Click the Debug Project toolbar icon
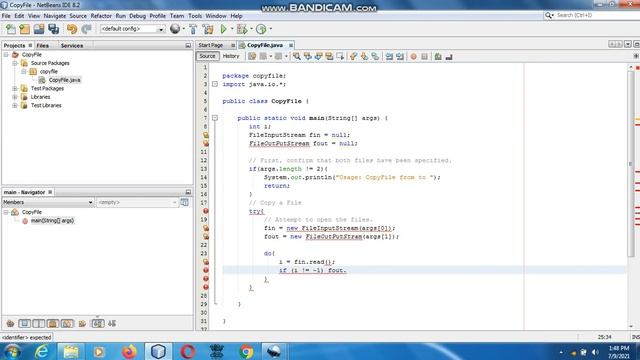640x360 pixels. point(242,29)
